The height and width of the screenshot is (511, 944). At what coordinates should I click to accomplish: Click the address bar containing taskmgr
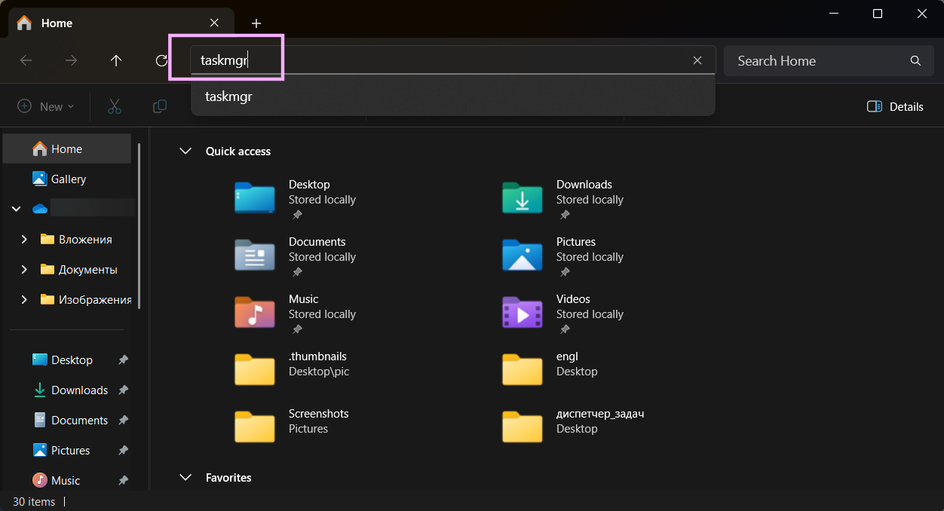453,60
